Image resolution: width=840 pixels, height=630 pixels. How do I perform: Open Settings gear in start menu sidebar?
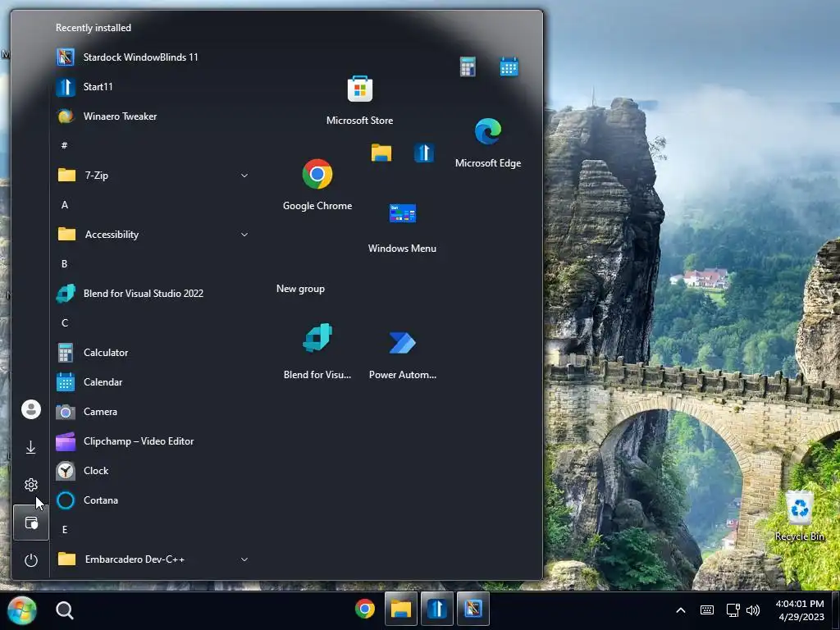pos(31,485)
